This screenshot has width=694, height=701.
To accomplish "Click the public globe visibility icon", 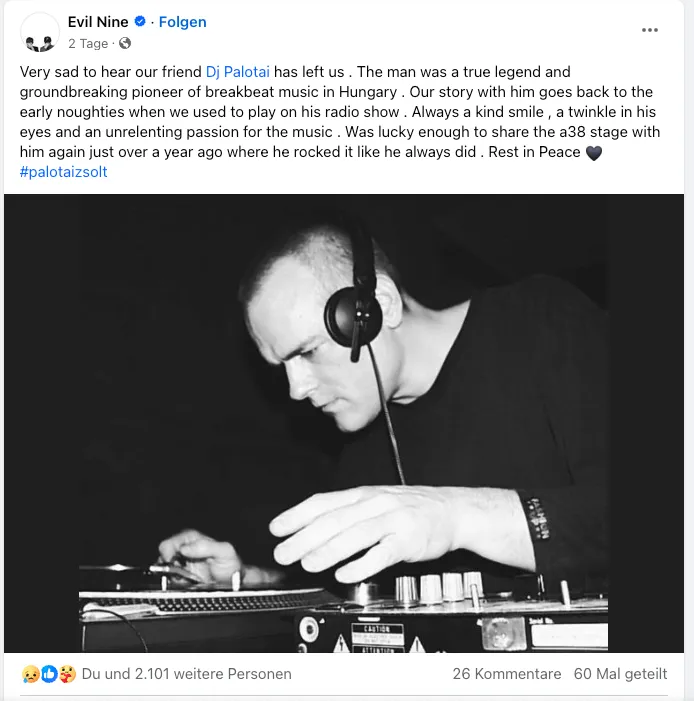I will click(x=125, y=43).
